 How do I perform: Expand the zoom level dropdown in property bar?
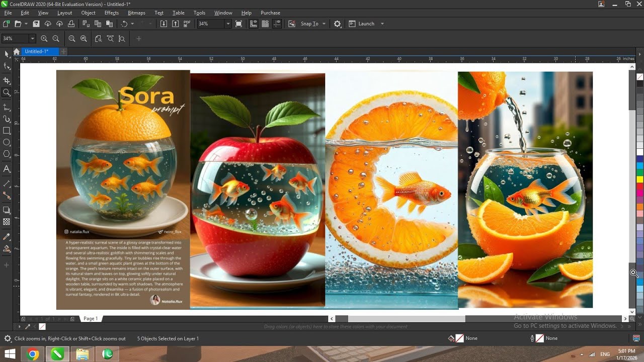coord(33,39)
